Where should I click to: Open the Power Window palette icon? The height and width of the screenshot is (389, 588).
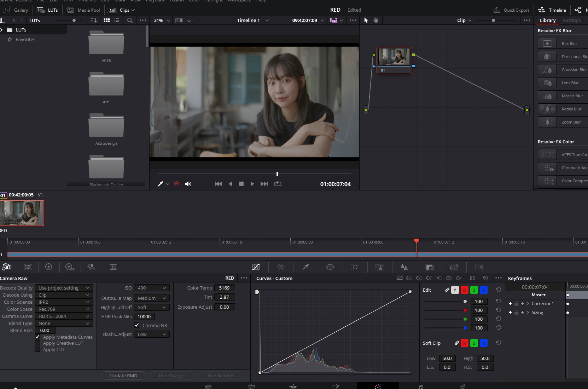pos(330,267)
